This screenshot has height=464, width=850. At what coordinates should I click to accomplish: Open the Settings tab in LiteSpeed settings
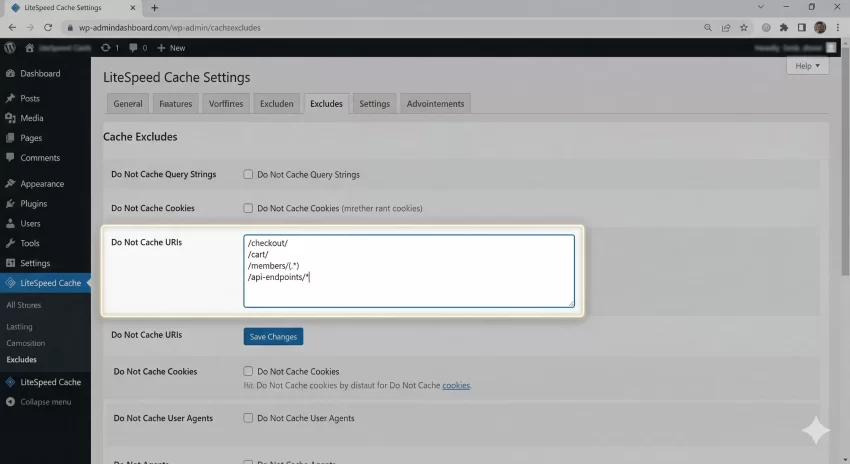(x=375, y=104)
